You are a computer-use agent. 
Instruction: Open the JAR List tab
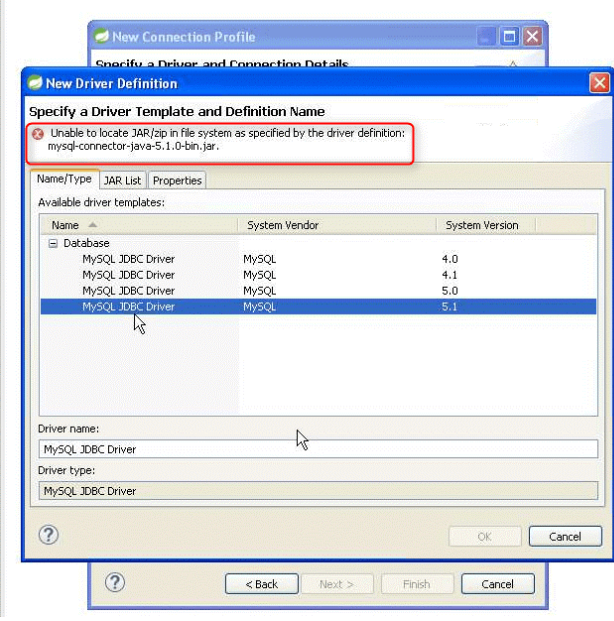tap(122, 181)
